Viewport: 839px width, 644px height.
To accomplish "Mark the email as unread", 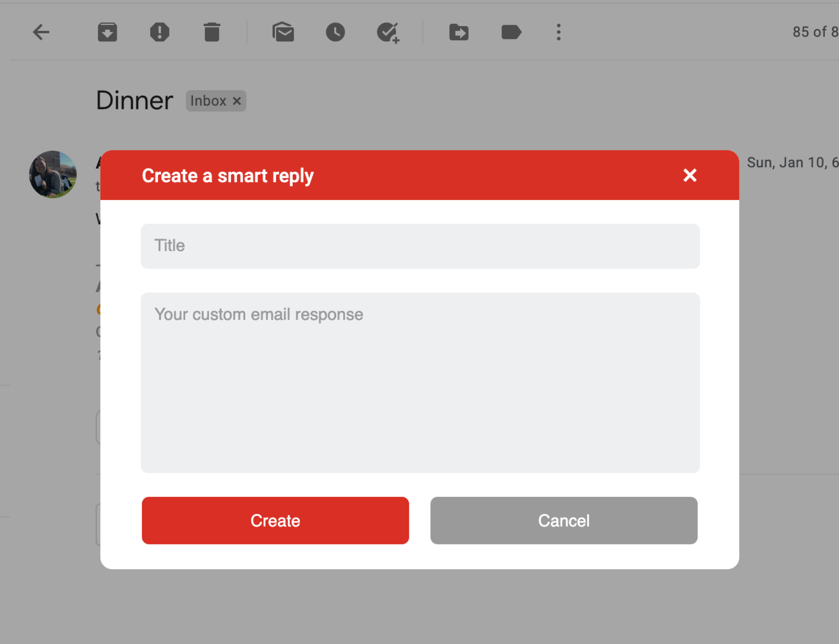I will (283, 32).
